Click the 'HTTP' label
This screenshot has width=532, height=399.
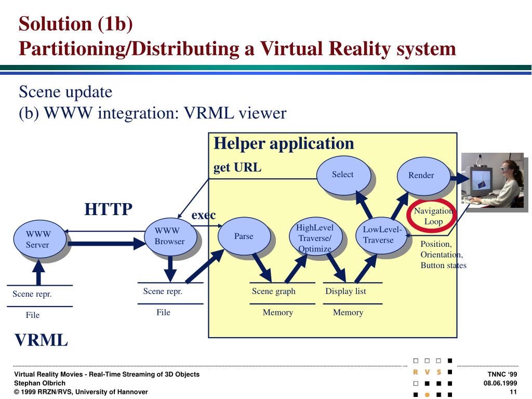point(108,209)
